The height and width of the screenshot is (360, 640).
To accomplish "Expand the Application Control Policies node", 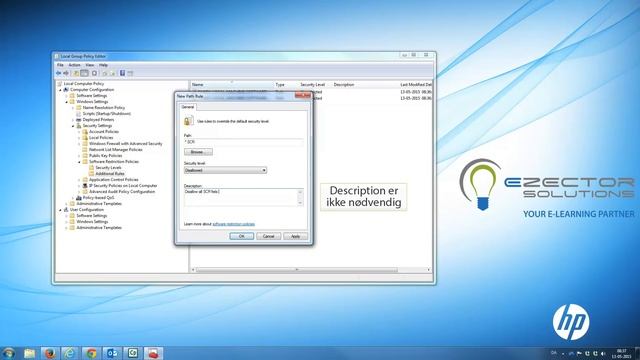I will click(x=80, y=180).
